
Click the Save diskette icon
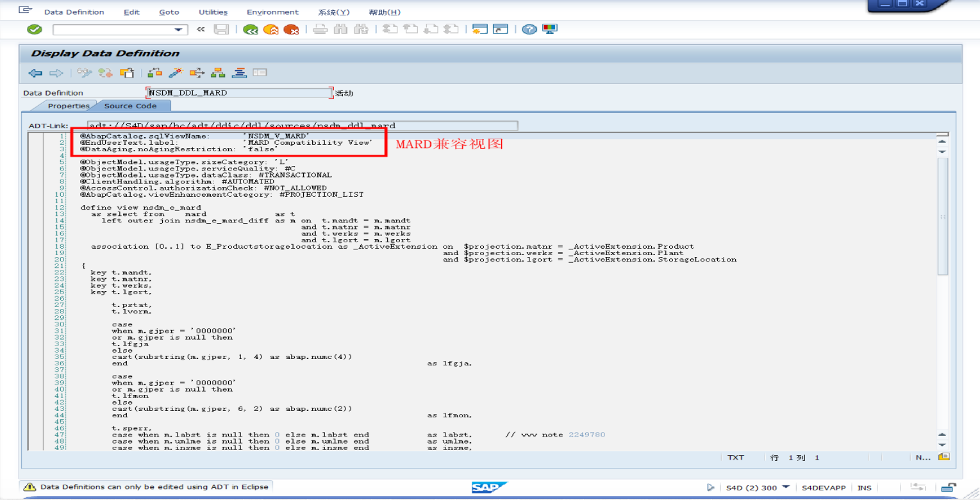221,29
